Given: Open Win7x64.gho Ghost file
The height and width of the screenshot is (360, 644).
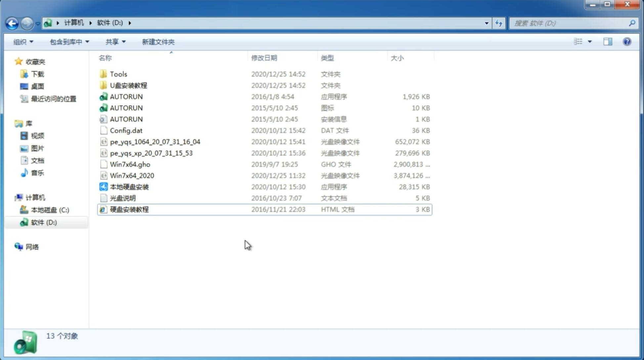Looking at the screenshot, I should [x=130, y=164].
